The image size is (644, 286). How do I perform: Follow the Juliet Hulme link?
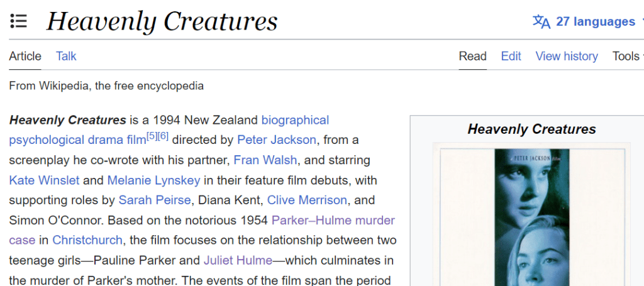tap(237, 260)
